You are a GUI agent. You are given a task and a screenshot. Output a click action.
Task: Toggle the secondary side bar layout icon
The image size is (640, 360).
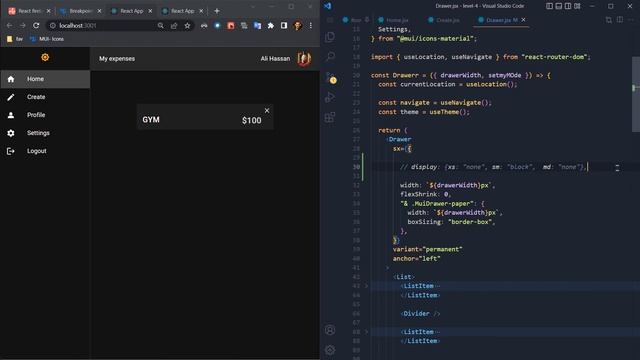click(568, 6)
